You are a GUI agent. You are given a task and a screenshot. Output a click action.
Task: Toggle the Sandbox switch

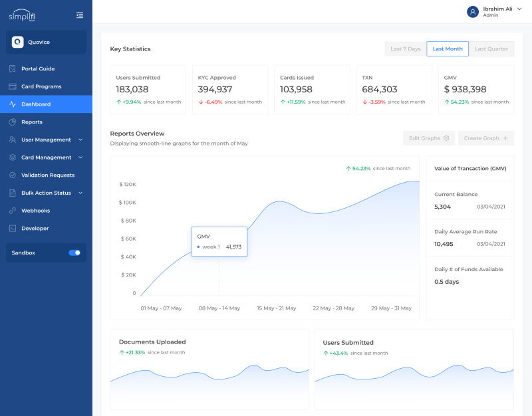pyautogui.click(x=74, y=253)
